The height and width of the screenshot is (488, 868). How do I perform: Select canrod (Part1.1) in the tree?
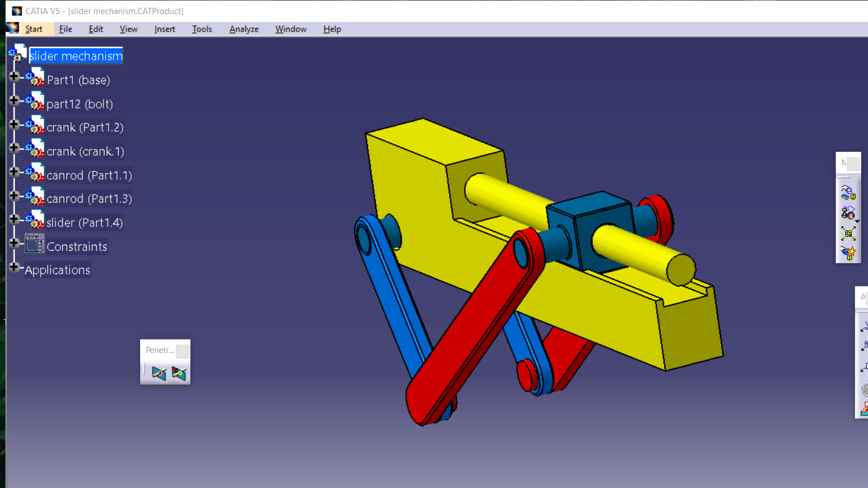coord(89,175)
